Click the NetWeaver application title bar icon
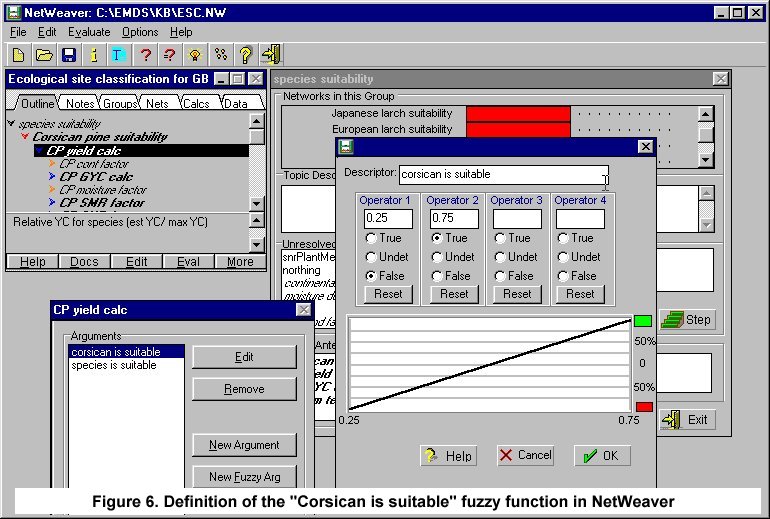This screenshot has height=519, width=770. coord(14,13)
